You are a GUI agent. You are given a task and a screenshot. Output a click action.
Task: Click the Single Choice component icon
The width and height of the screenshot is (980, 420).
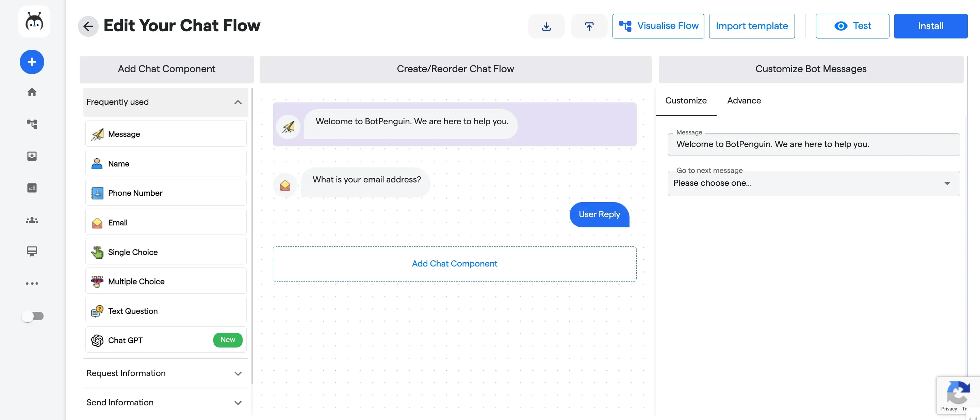pos(97,252)
